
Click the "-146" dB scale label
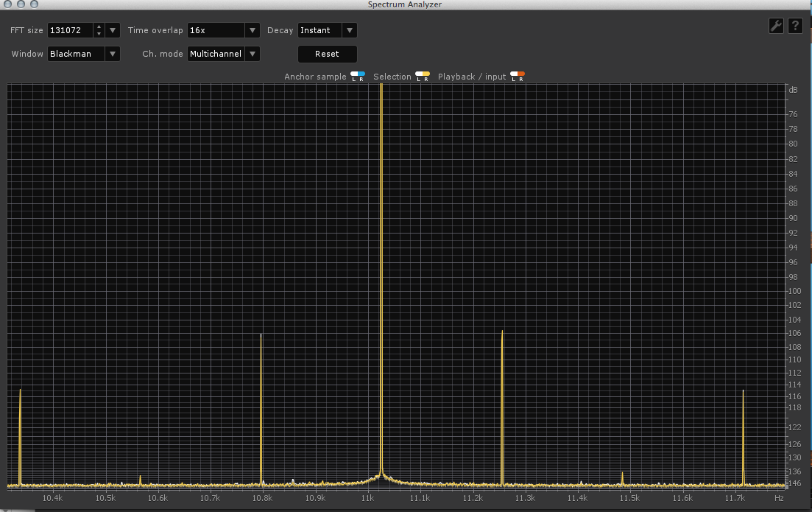(x=794, y=483)
